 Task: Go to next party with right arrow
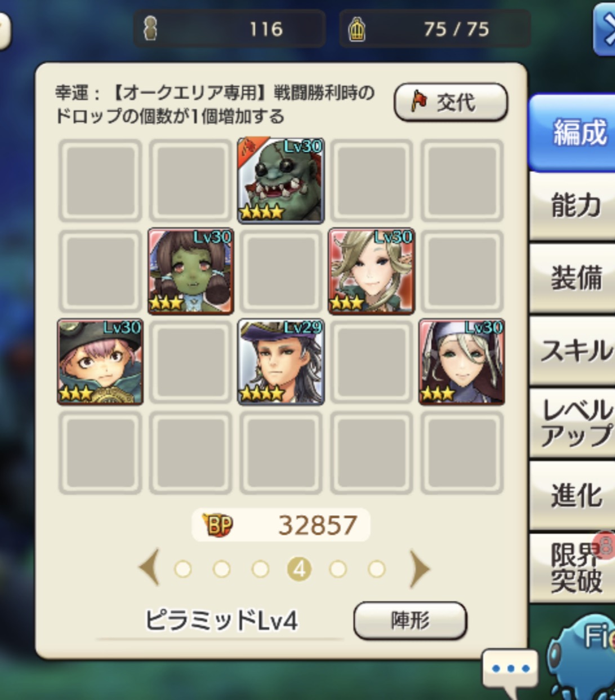pyautogui.click(x=419, y=569)
